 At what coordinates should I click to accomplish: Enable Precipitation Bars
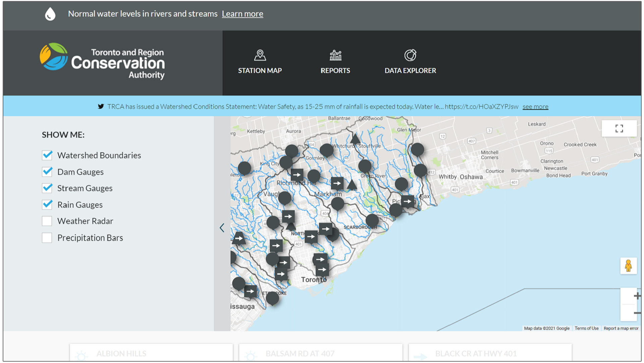coord(47,238)
